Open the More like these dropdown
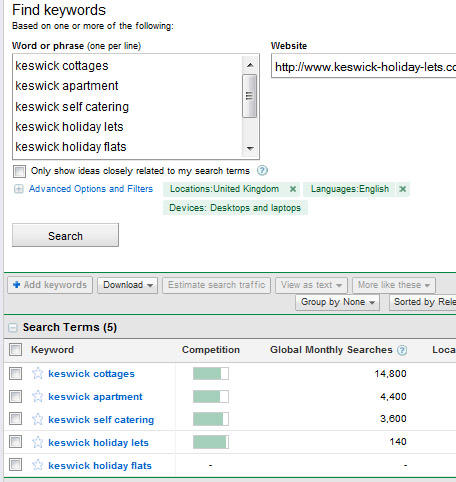456x482 pixels. 394,285
